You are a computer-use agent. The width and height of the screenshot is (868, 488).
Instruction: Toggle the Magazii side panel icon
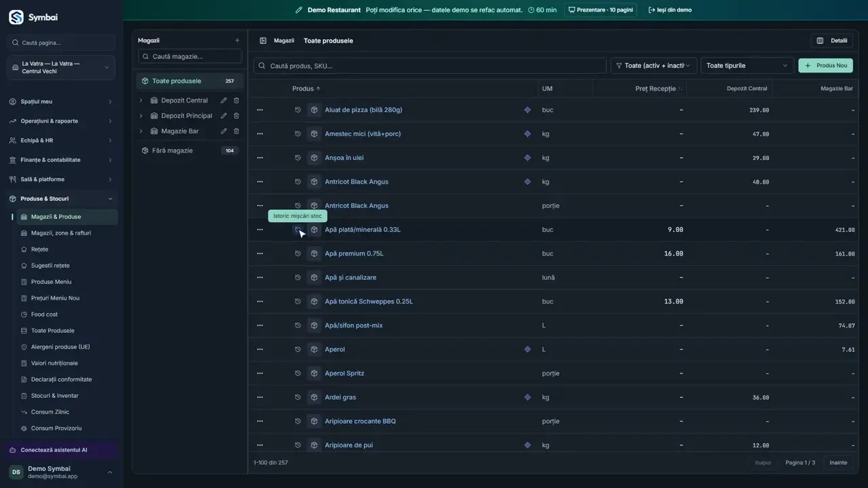(x=263, y=41)
